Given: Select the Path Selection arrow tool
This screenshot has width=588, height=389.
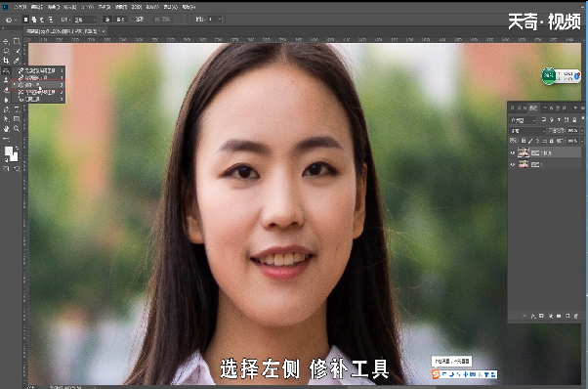Looking at the screenshot, I should coord(6,119).
